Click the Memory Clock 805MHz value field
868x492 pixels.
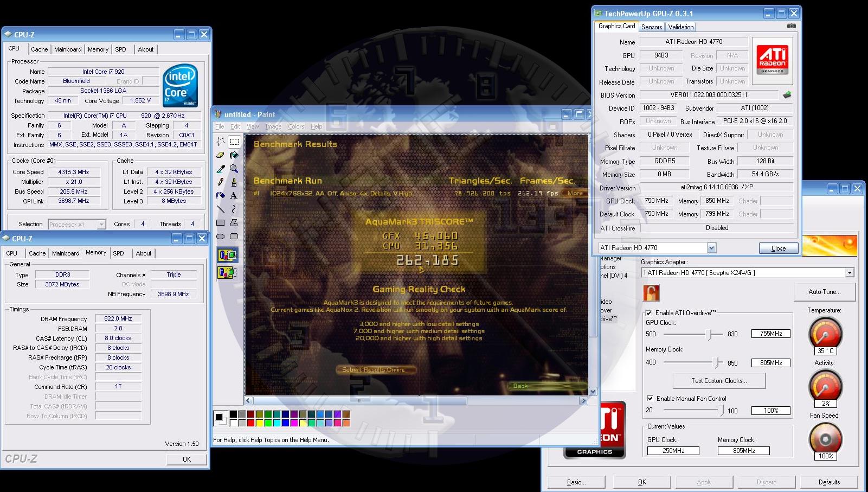pos(770,363)
